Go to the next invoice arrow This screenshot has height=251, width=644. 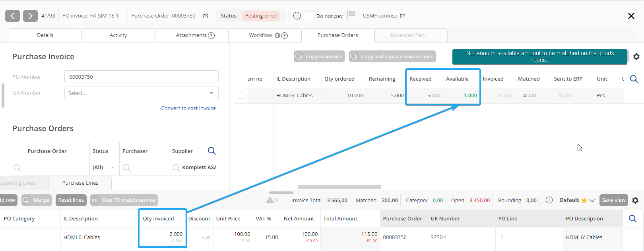pos(30,16)
